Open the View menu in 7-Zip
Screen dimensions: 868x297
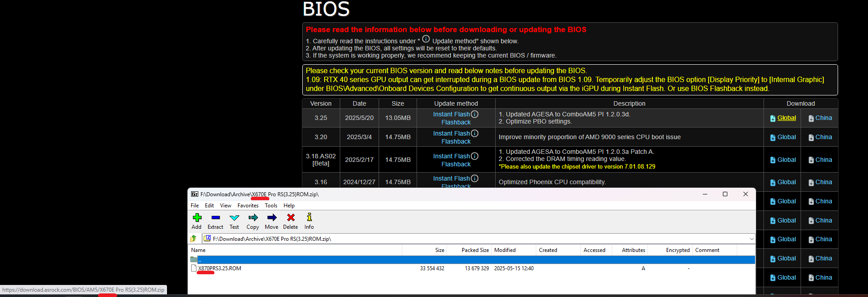[x=225, y=206]
